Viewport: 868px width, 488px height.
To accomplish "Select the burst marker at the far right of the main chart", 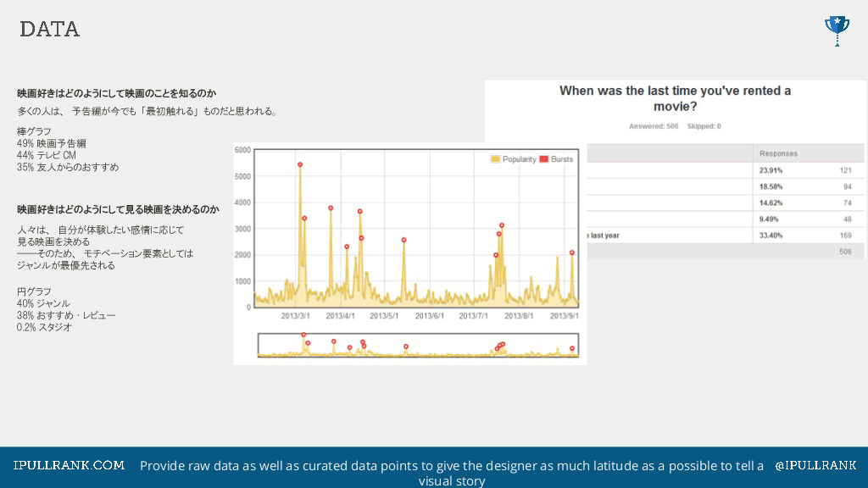I will 572,252.
